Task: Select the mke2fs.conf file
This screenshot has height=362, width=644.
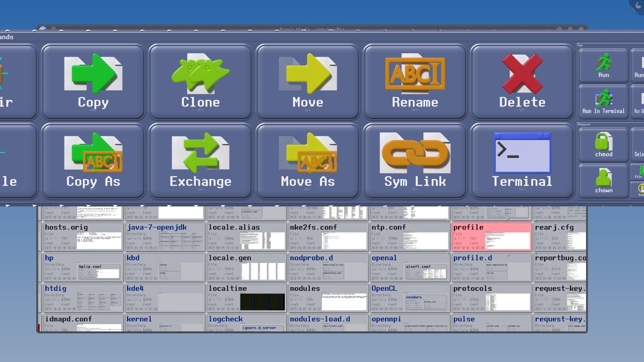Action: (328, 237)
